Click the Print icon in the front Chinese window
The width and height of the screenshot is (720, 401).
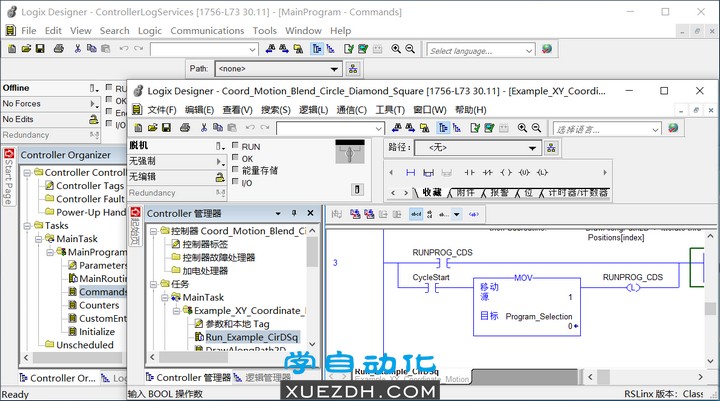pos(185,128)
